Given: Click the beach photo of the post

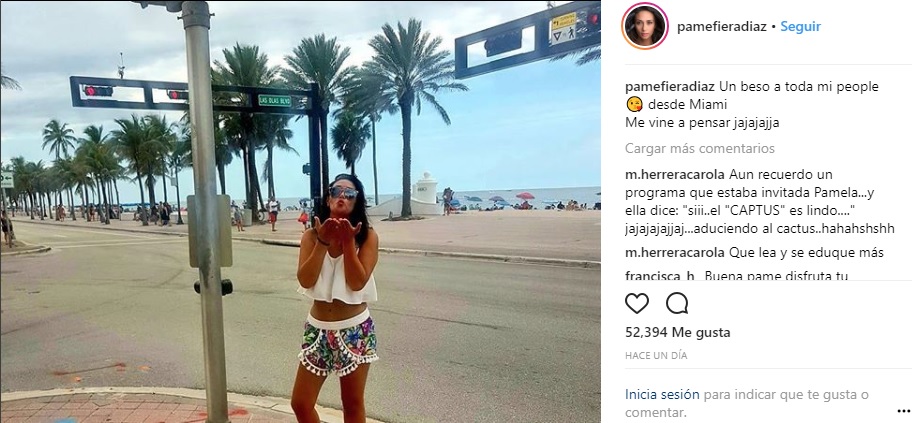Looking at the screenshot, I should [x=300, y=212].
